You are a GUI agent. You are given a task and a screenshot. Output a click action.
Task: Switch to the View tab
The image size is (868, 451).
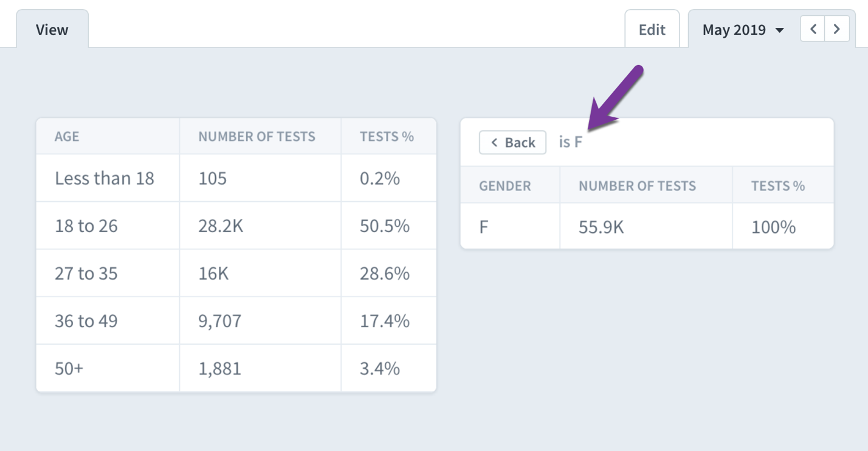[52, 29]
